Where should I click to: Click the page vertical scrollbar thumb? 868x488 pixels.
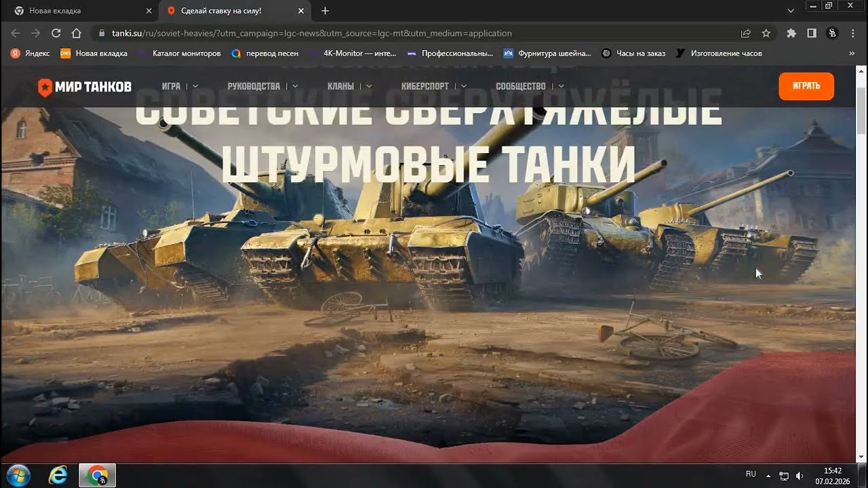pyautogui.click(x=861, y=110)
